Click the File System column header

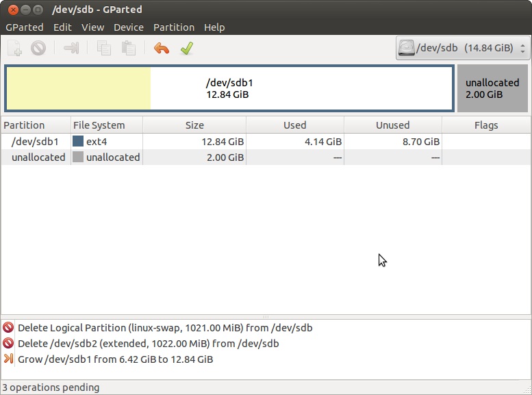coord(107,125)
